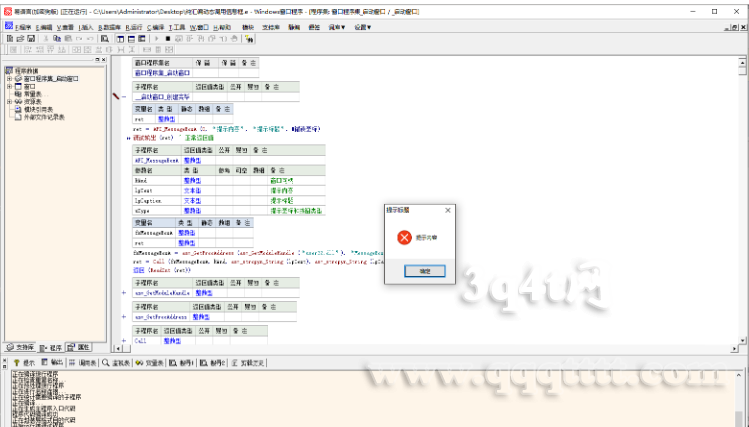Click the code editor horizontal scrollbar left arrow
Viewport: 749px width, 427px height.
[x=118, y=349]
